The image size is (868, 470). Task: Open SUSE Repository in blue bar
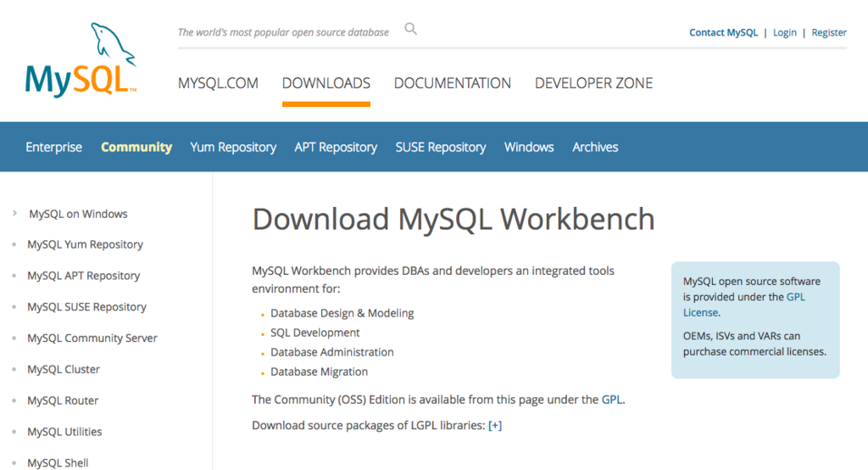(441, 147)
